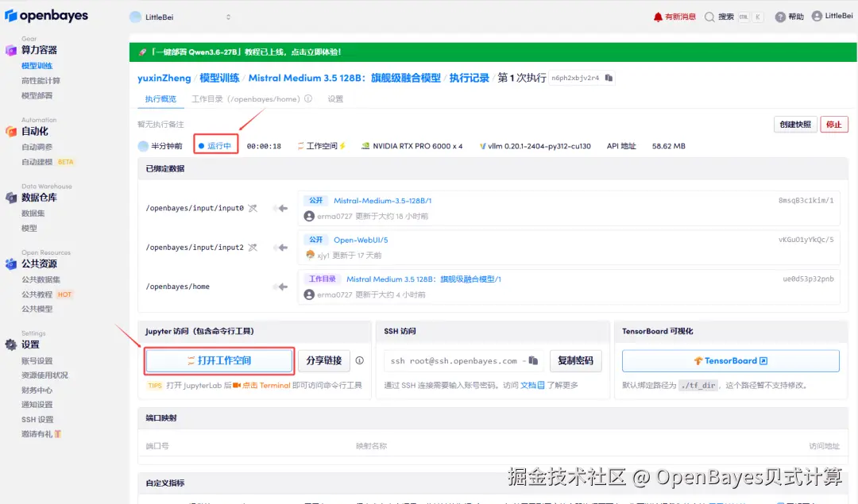Open 财务中心 in the sidebar
Image resolution: width=858 pixels, height=504 pixels.
37,391
